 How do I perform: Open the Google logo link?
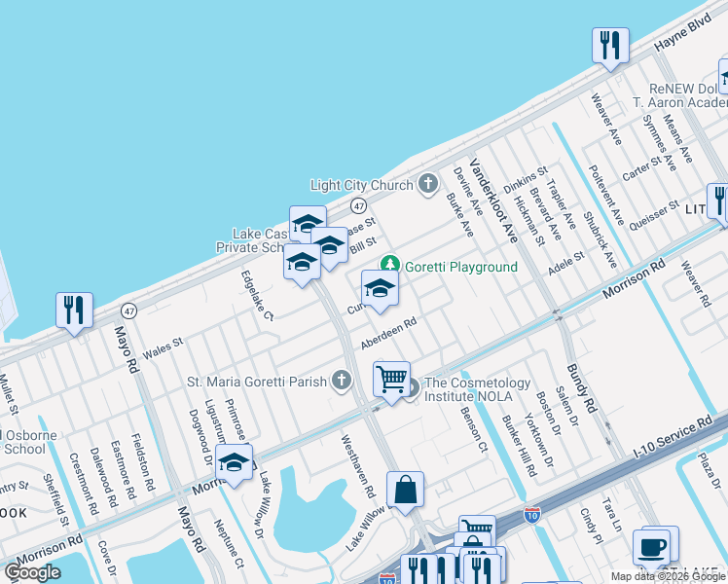pos(32,573)
